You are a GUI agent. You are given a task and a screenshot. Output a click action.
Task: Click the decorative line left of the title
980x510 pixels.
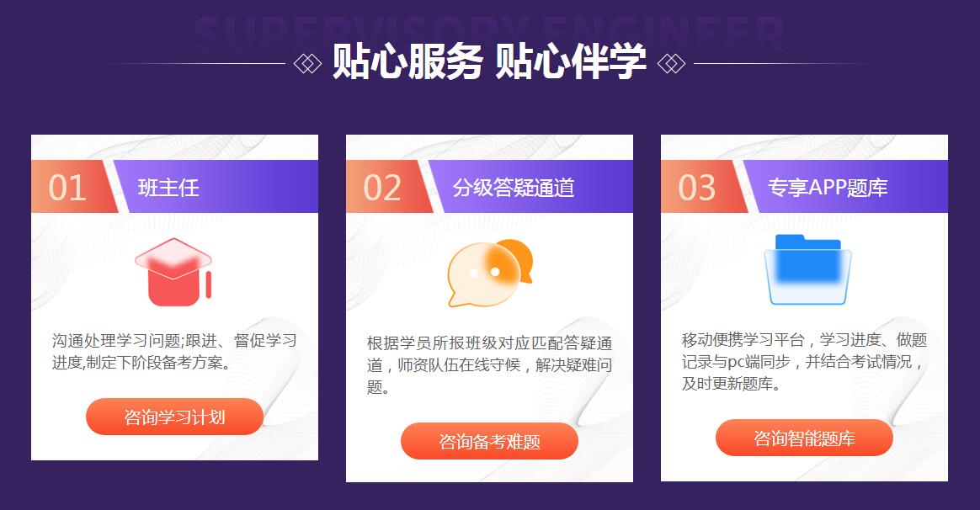point(192,63)
